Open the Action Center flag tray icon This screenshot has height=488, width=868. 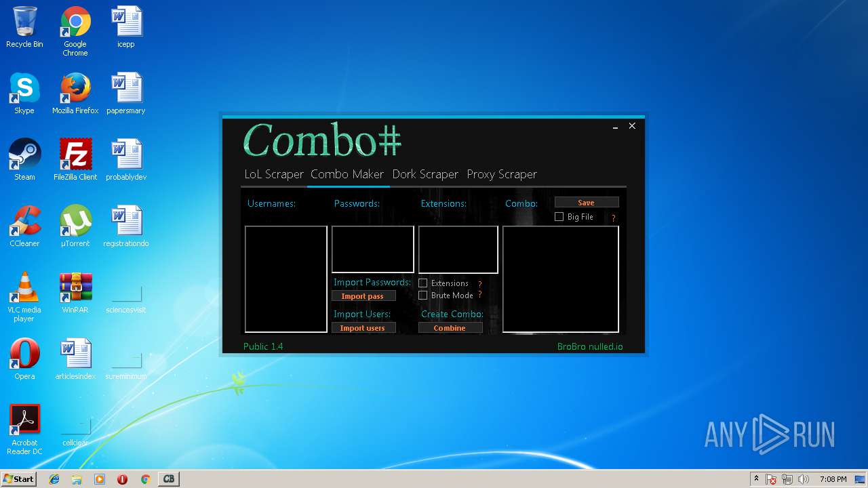point(771,479)
